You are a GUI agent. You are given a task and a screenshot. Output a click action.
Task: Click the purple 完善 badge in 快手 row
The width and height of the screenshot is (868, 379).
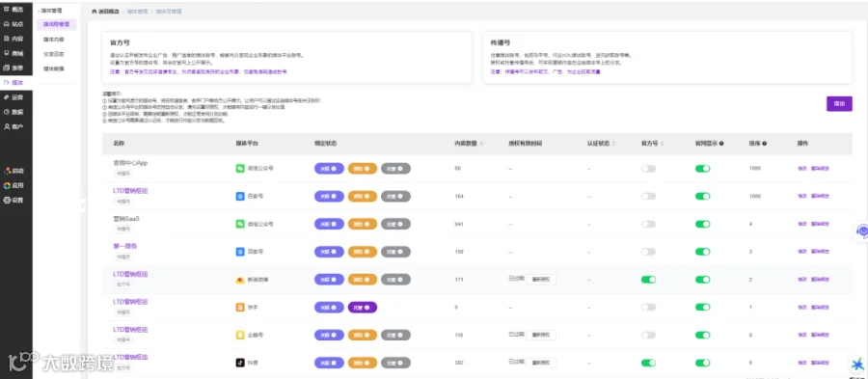[x=362, y=307]
